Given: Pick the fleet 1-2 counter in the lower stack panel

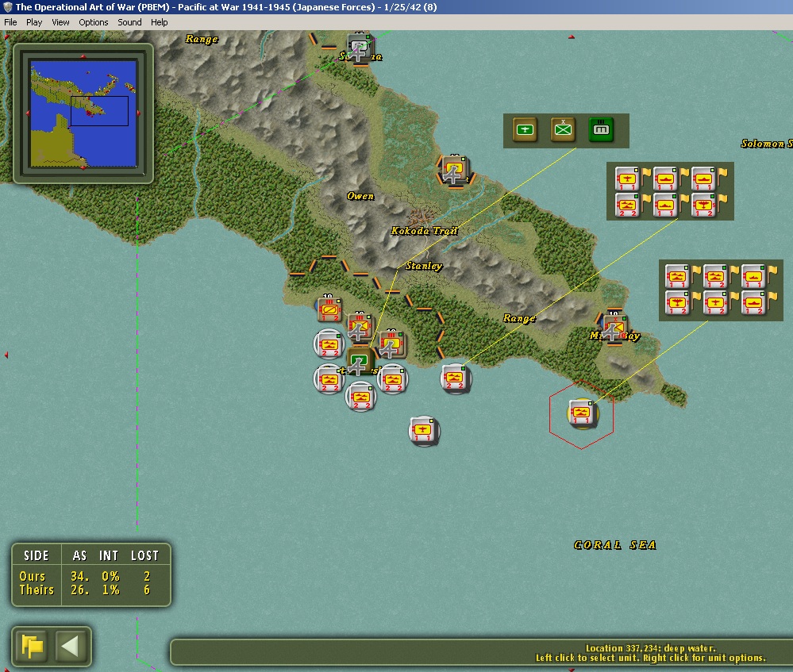Looking at the screenshot, I should 716,277.
